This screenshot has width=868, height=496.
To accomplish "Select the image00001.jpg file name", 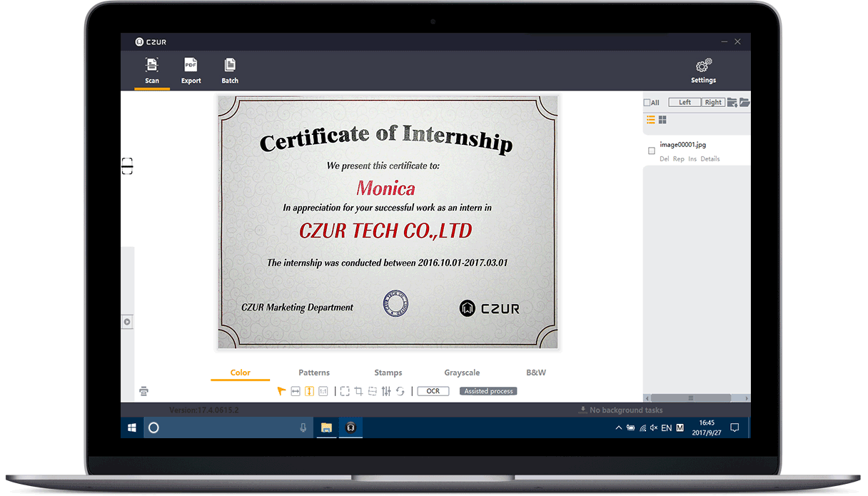I will [x=682, y=145].
